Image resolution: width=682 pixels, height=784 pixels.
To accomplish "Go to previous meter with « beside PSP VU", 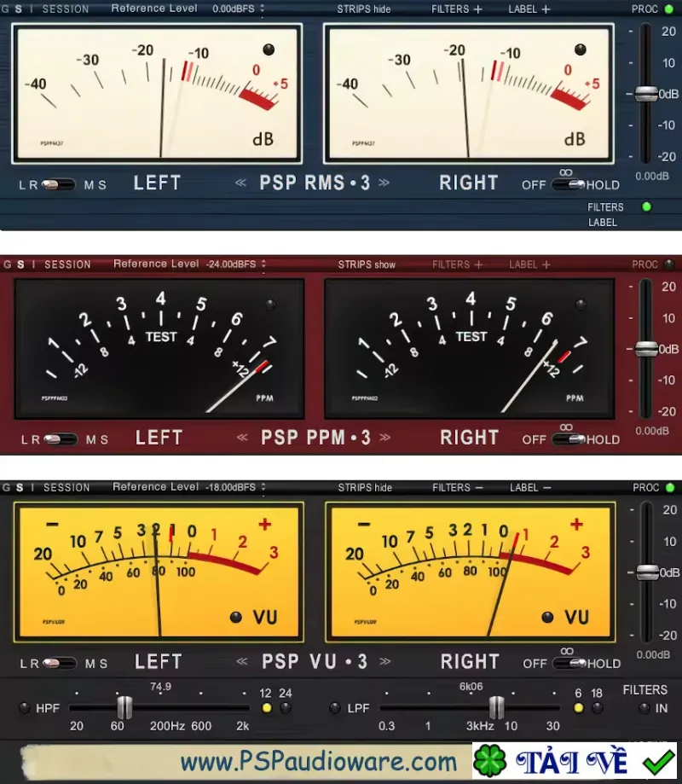I will [242, 661].
